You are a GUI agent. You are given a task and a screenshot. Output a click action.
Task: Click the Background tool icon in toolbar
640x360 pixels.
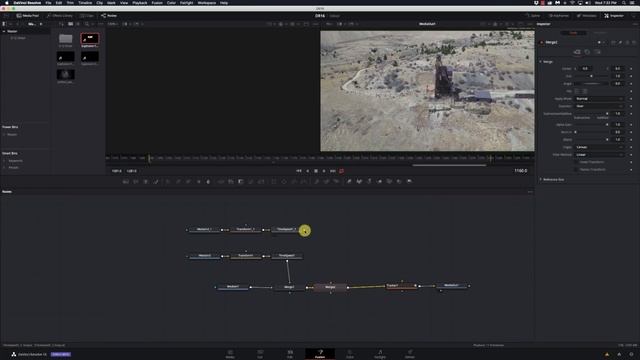pos(126,181)
